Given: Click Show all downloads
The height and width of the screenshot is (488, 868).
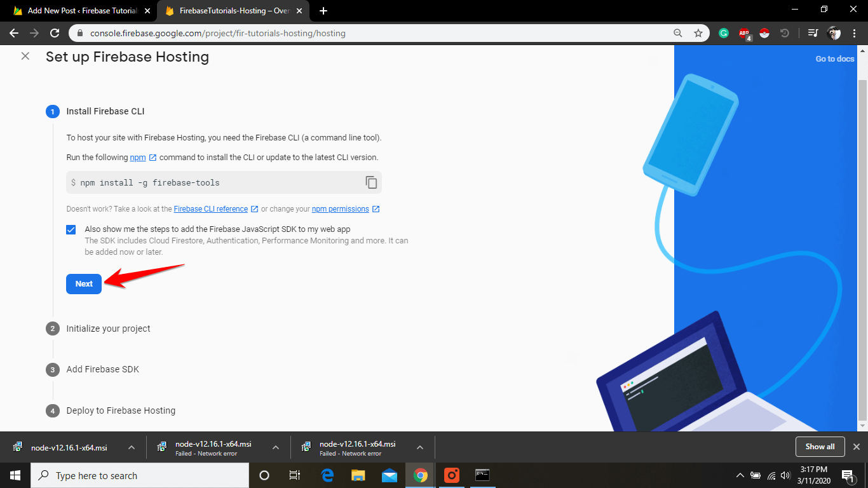Looking at the screenshot, I should coord(820,447).
